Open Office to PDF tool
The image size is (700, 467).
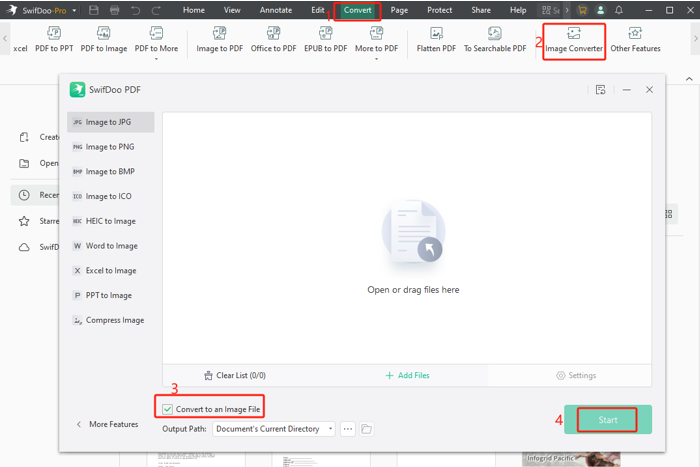pos(273,39)
